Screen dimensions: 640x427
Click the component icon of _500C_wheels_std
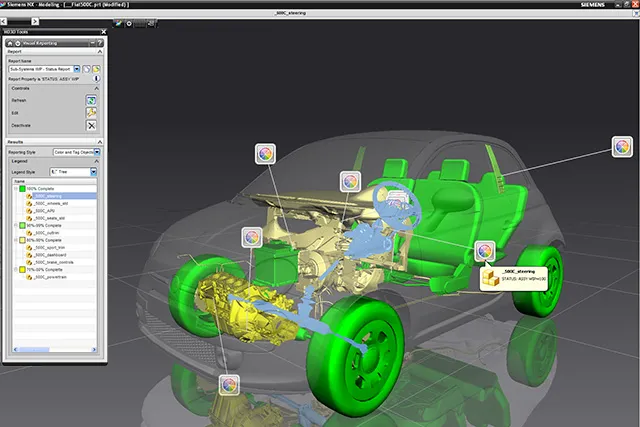point(29,203)
